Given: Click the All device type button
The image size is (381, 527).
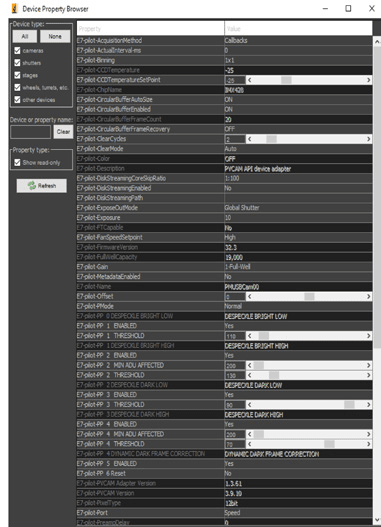Looking at the screenshot, I should (25, 36).
